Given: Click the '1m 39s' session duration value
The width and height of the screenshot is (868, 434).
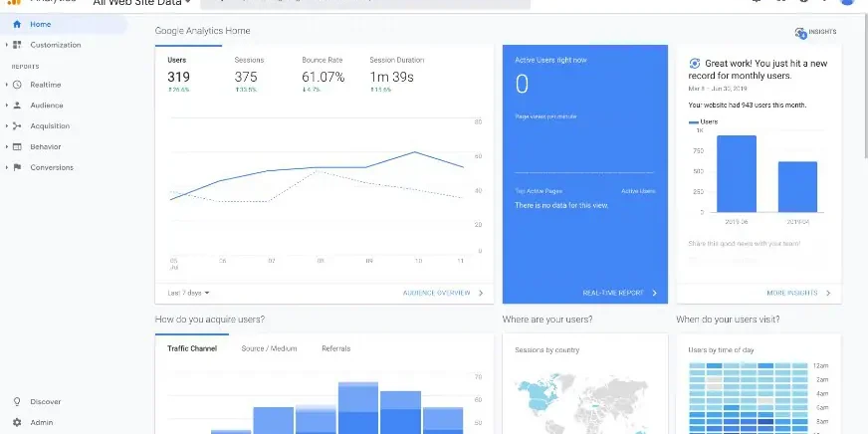Looking at the screenshot, I should 391,77.
